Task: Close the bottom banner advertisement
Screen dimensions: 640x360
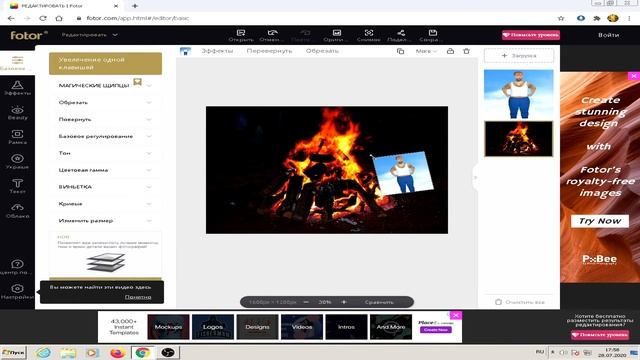Action: point(456,316)
